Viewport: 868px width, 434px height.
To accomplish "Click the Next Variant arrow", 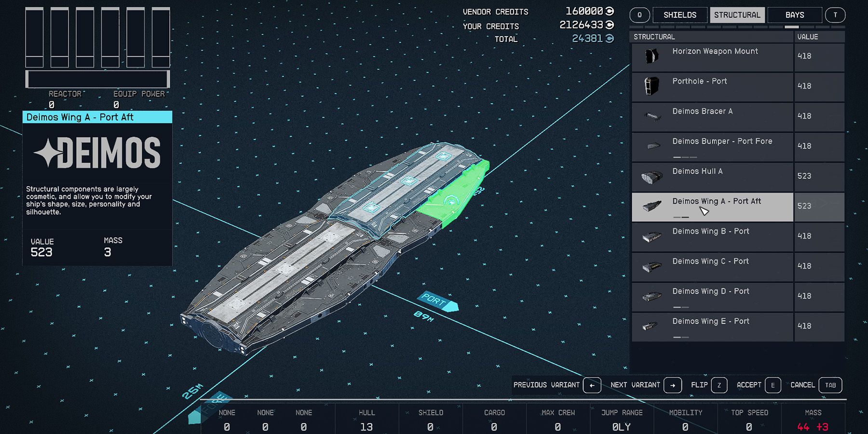I will pos(672,385).
